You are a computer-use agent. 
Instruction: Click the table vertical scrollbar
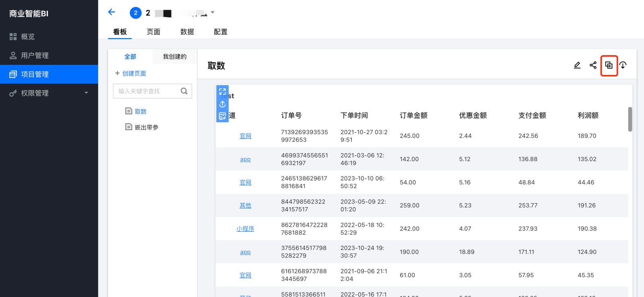pos(630,119)
